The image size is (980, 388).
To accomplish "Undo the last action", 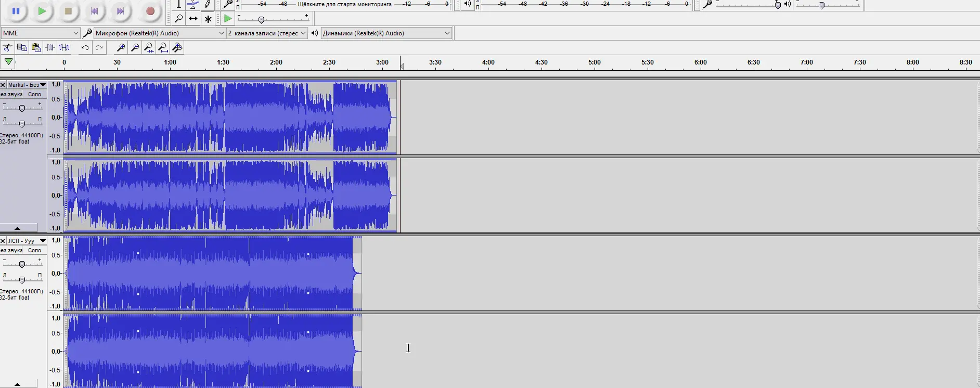I will click(x=85, y=48).
